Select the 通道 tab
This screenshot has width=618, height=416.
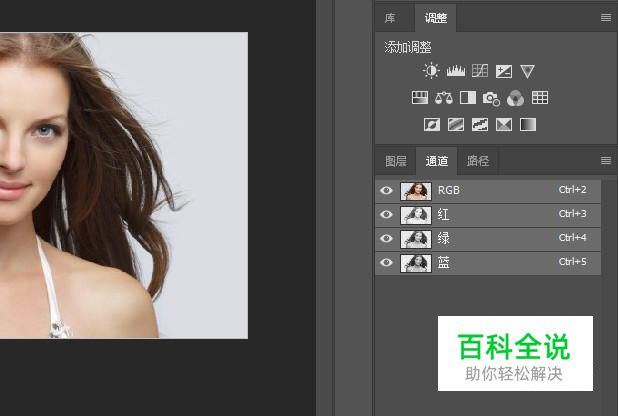(x=437, y=161)
